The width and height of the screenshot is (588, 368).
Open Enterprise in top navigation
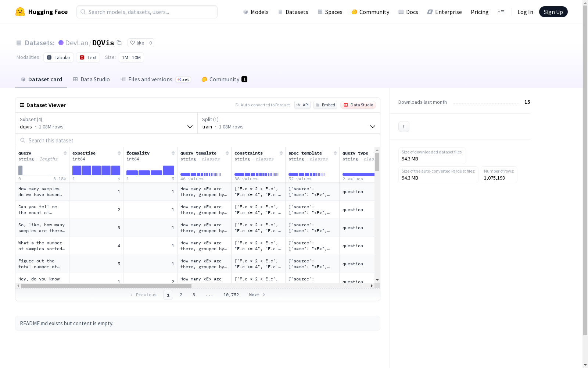(x=445, y=12)
